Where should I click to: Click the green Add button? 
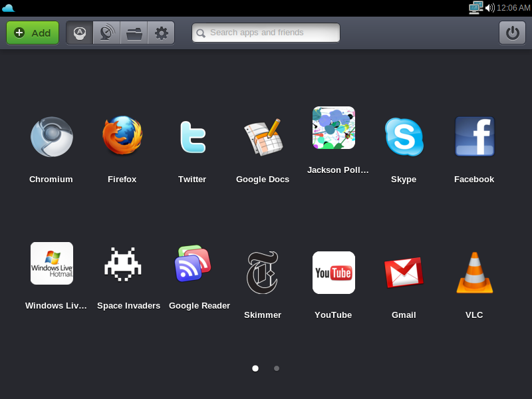(x=33, y=33)
